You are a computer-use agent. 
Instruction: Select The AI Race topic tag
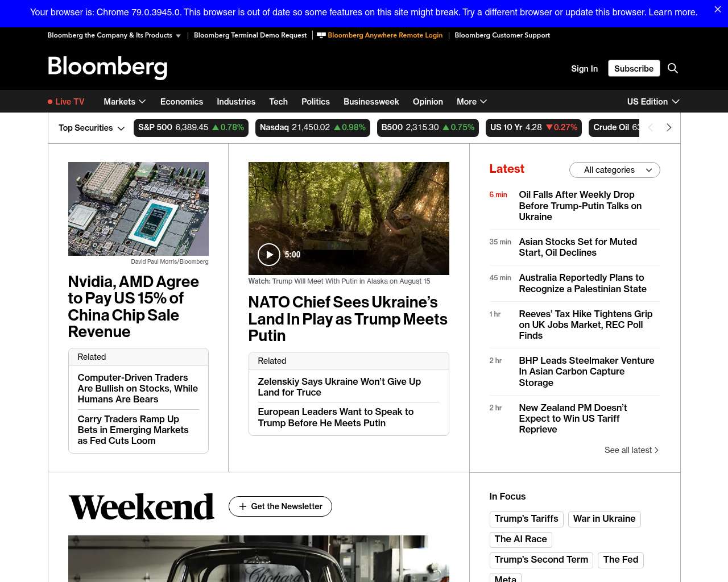pos(520,539)
